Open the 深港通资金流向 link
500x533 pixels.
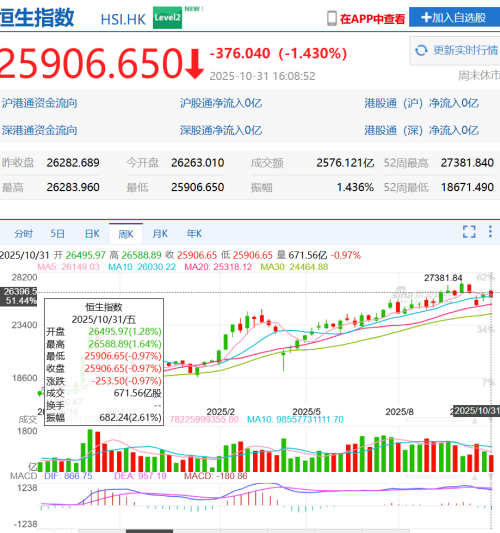(39, 130)
